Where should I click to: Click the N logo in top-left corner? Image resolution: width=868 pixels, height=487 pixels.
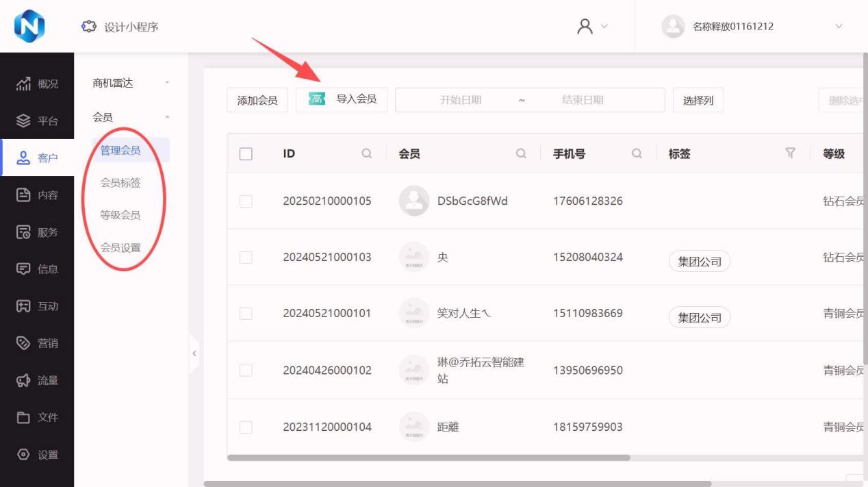click(x=29, y=27)
